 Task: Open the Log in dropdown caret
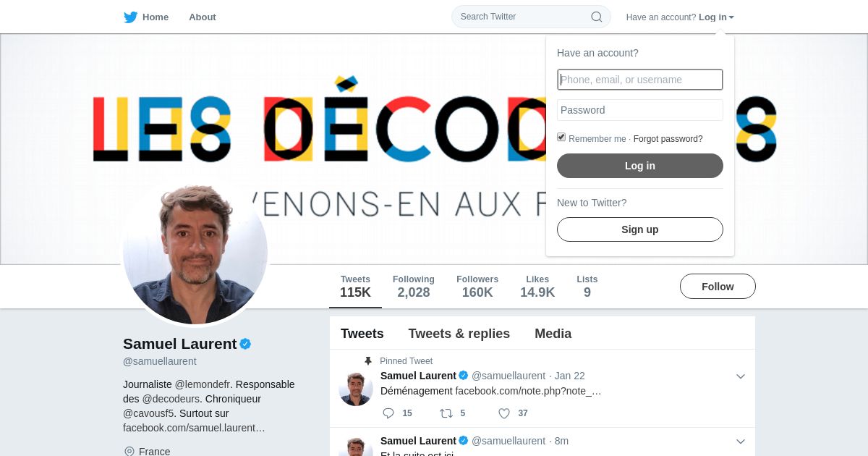tap(731, 17)
